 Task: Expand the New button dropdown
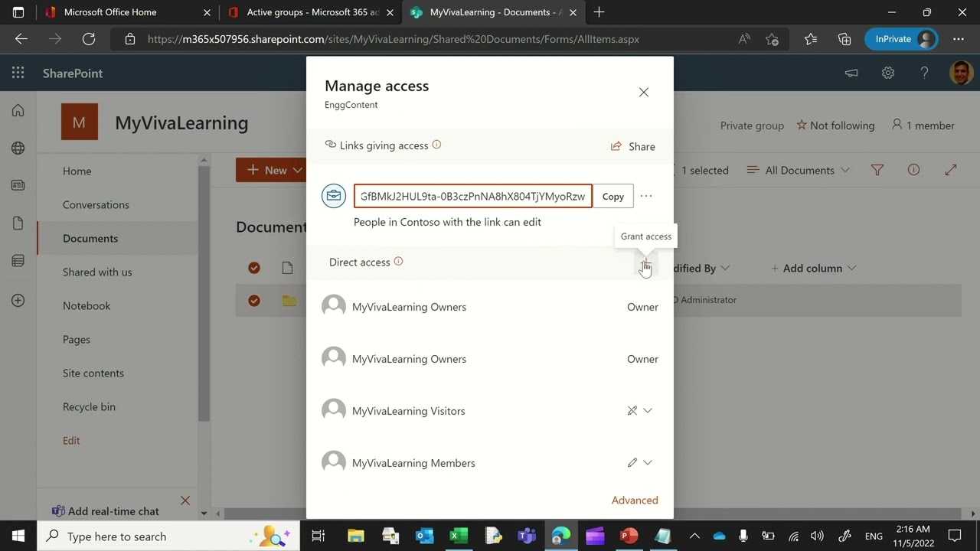tap(298, 170)
